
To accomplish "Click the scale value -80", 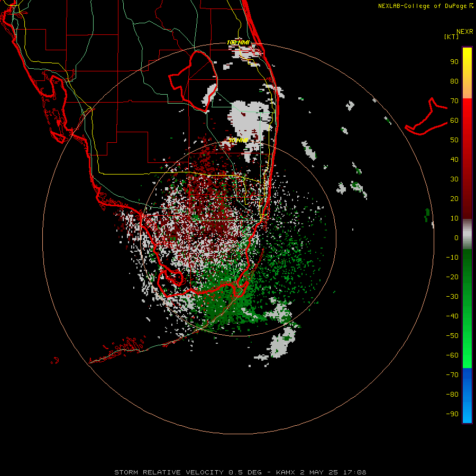I will click(452, 395).
